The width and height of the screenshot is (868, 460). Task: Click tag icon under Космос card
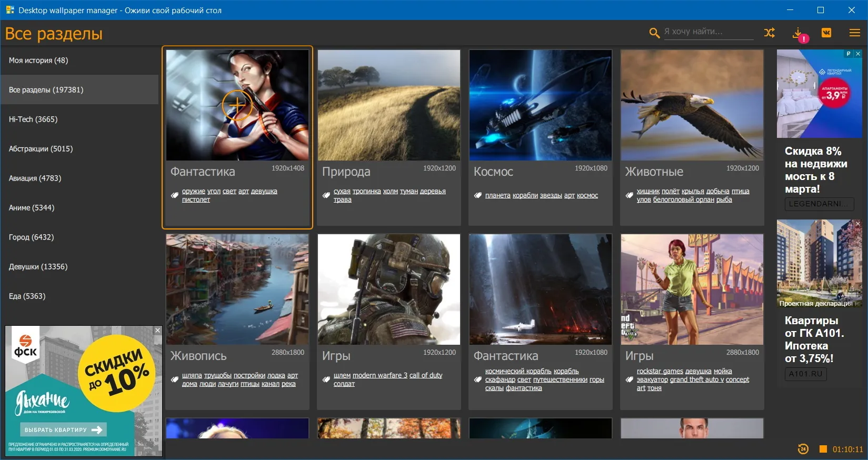click(478, 195)
